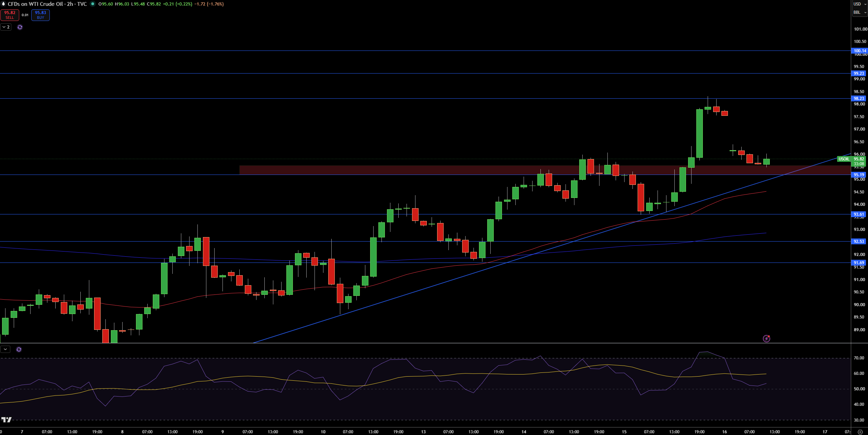The width and height of the screenshot is (868, 435).
Task: Click the 100.14 price level label
Action: pyautogui.click(x=859, y=51)
